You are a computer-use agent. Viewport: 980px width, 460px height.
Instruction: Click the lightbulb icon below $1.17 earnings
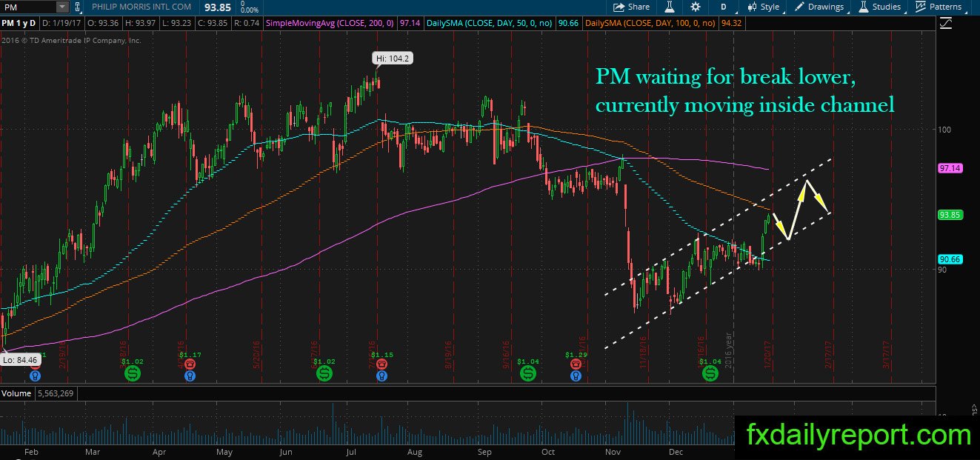[x=190, y=376]
